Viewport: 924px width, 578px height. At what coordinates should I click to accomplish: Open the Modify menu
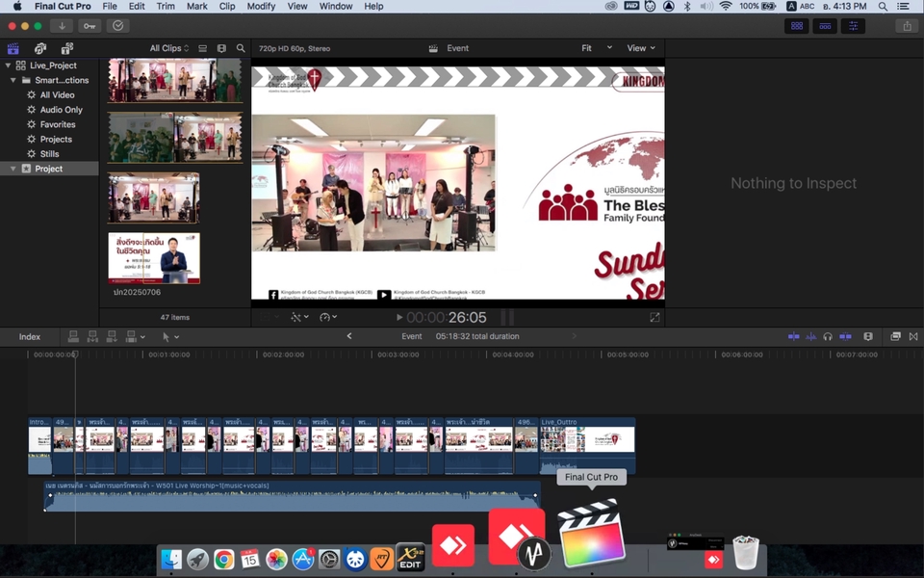(x=260, y=6)
